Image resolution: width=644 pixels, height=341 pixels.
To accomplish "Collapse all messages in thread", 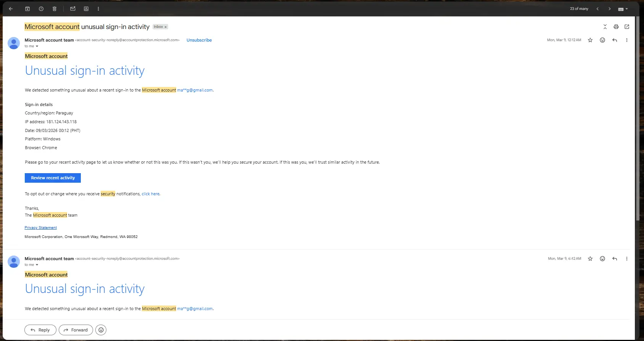I will [605, 27].
